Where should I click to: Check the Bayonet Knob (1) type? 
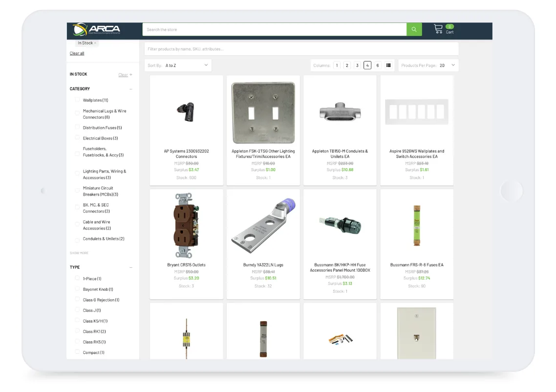(77, 289)
